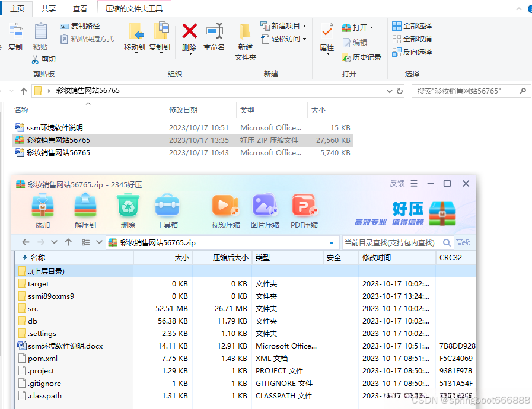Click up arrow in 好压 navigation
Screen dimensions: 532x409
coord(69,242)
